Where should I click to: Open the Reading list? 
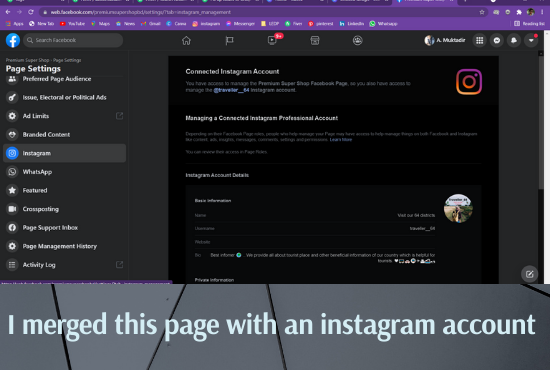pyautogui.click(x=529, y=23)
